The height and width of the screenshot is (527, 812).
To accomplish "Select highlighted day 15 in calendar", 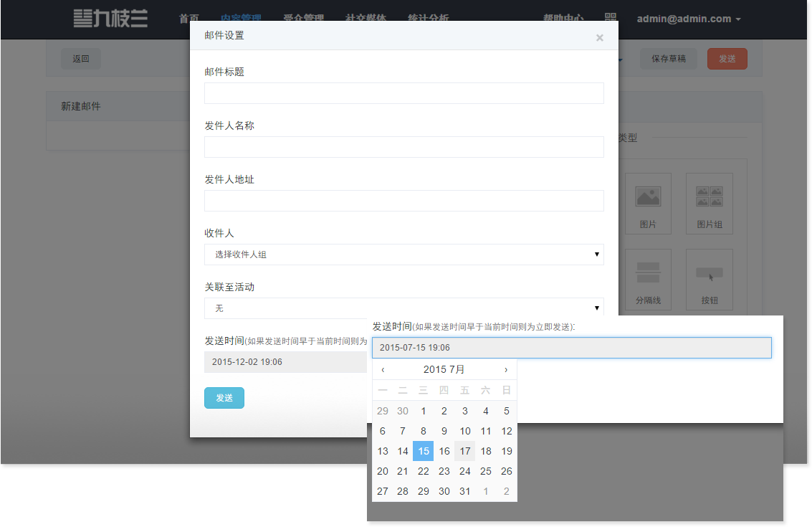I will click(423, 451).
